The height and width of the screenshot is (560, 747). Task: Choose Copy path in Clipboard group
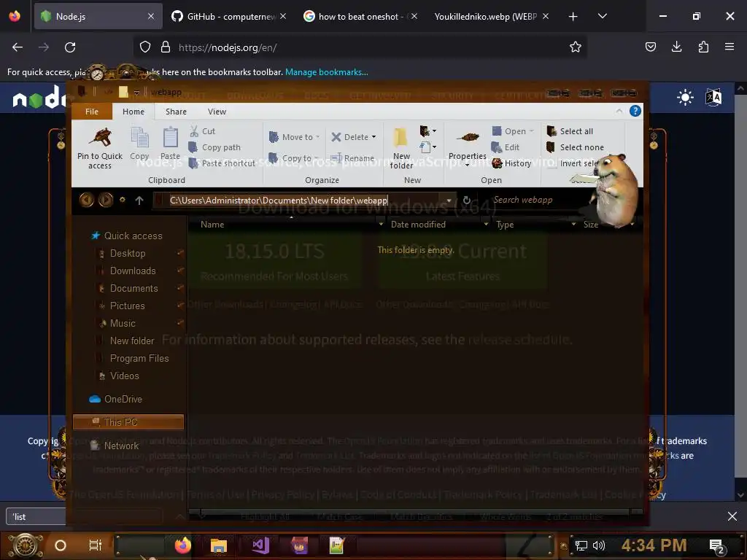(x=215, y=147)
